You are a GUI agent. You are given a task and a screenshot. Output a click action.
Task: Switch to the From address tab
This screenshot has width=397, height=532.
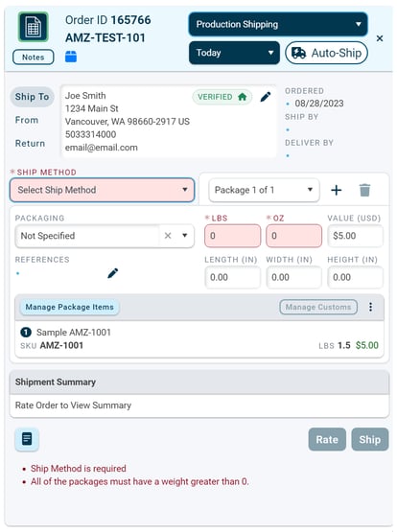coord(27,120)
